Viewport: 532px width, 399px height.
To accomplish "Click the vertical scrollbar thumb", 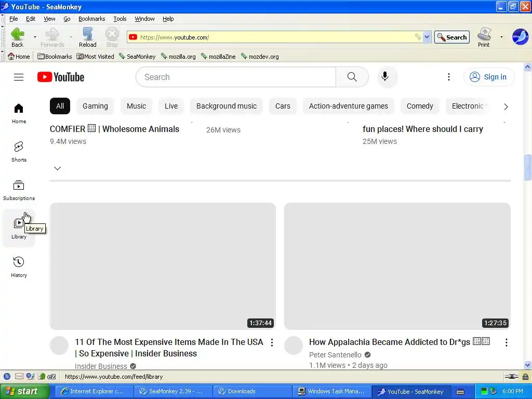I will pyautogui.click(x=527, y=167).
